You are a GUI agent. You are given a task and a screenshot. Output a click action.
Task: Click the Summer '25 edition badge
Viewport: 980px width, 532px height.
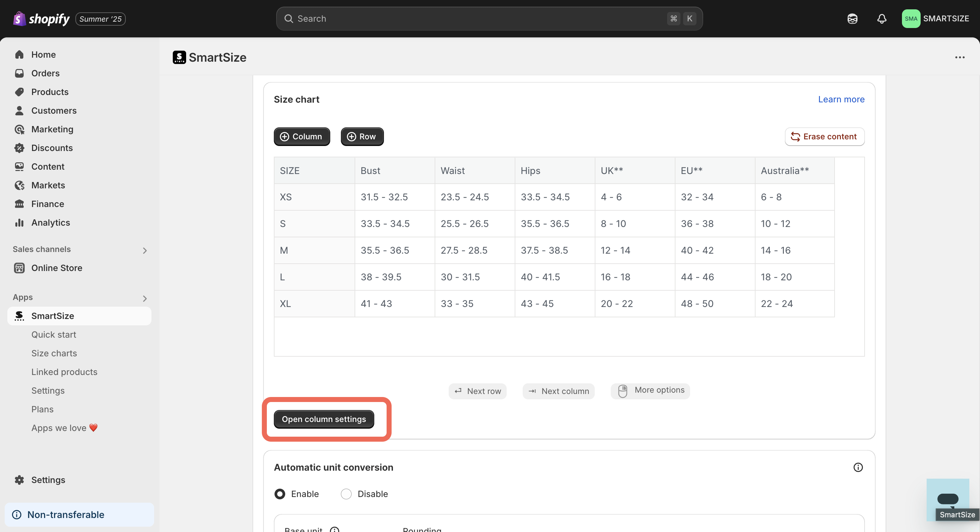pyautogui.click(x=100, y=19)
